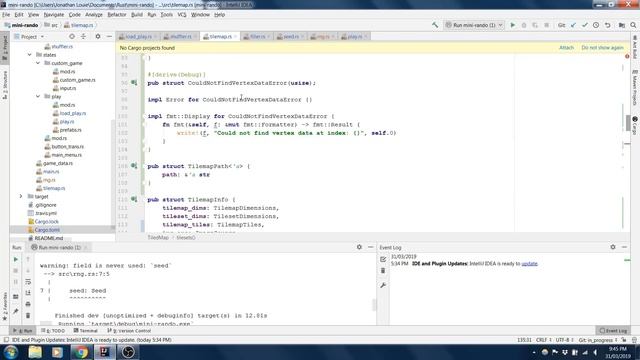Collapse the play folder
The height and width of the screenshot is (360, 640).
tap(38, 96)
